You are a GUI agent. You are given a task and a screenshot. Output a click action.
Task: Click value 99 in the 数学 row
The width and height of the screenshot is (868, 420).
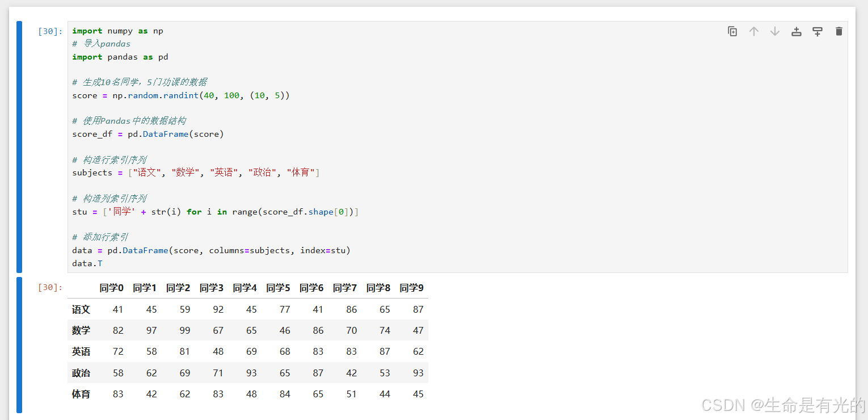point(185,330)
